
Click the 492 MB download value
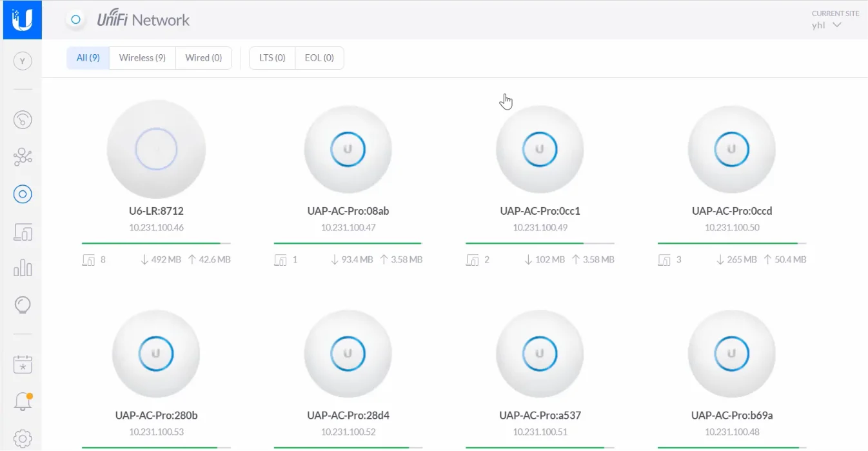click(166, 260)
